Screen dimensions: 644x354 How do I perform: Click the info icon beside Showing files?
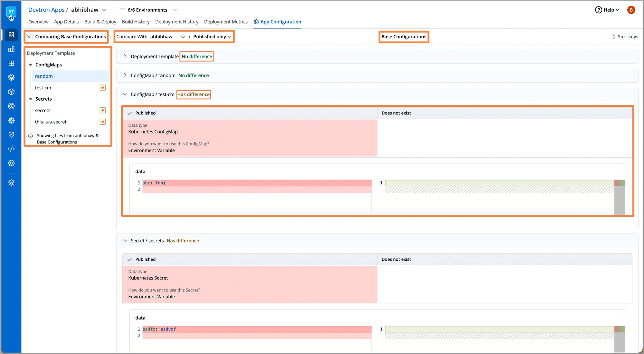pyautogui.click(x=31, y=136)
